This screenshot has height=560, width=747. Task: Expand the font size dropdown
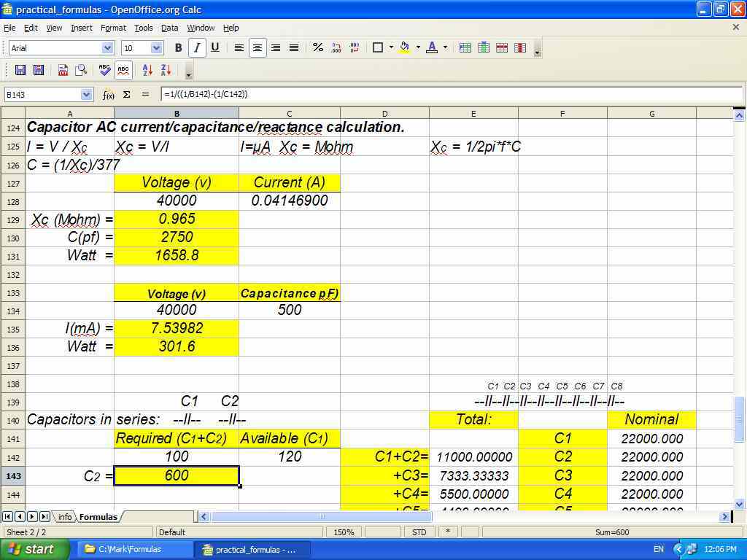[156, 48]
